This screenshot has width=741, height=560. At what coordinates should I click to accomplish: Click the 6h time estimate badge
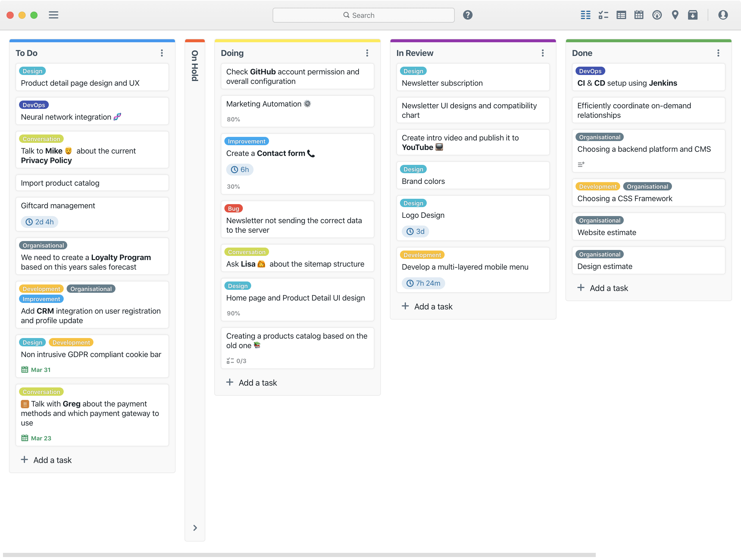pos(240,170)
